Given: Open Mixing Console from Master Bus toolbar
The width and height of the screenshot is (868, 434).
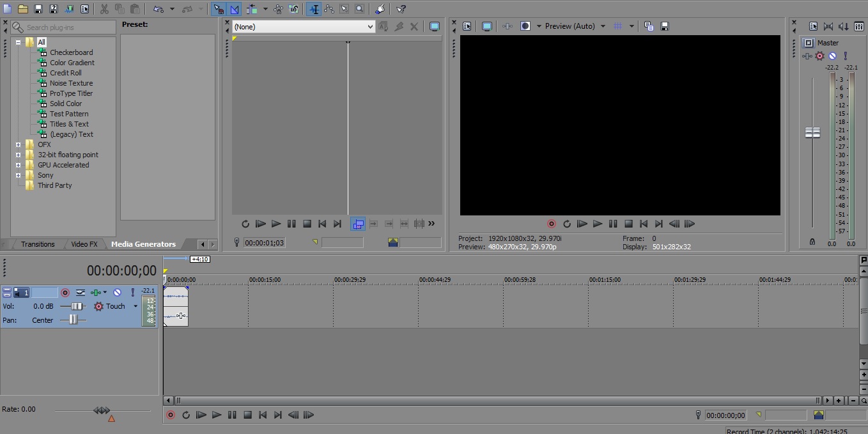Looking at the screenshot, I should coord(859,26).
